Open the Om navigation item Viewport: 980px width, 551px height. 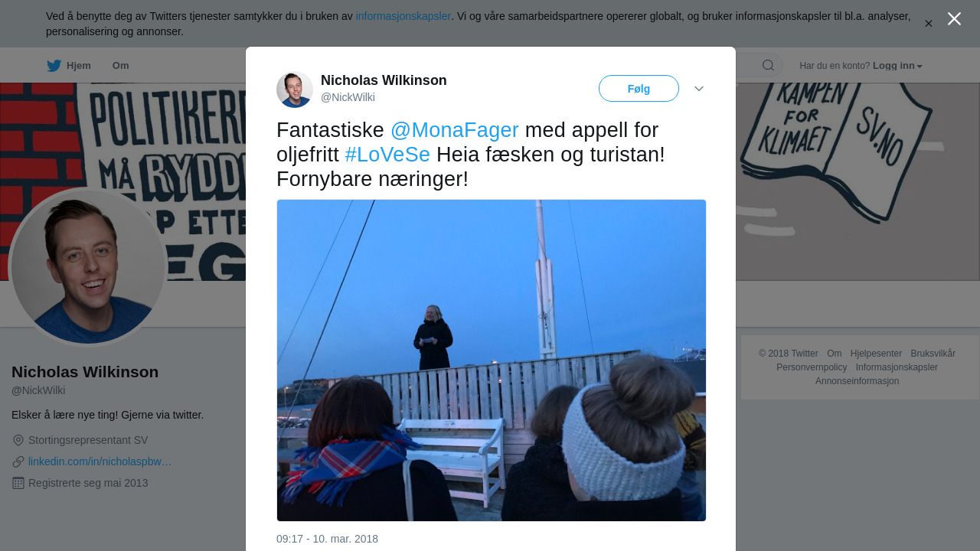click(x=120, y=66)
